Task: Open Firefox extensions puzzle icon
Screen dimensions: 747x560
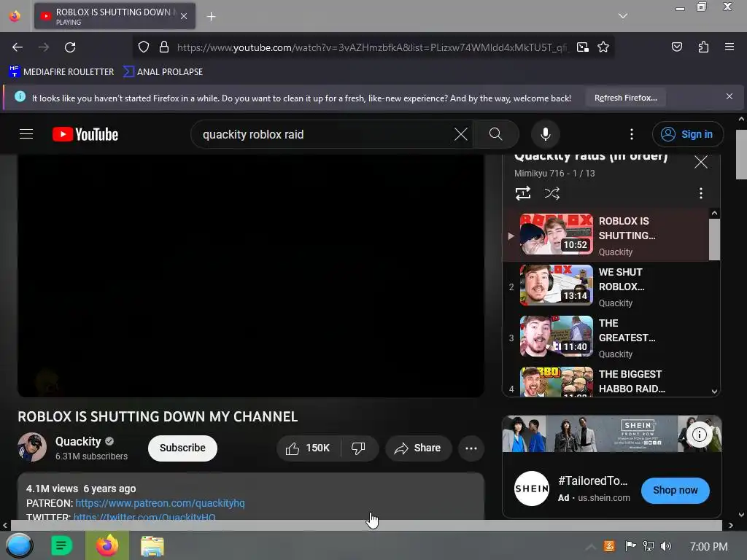Action: tap(703, 47)
